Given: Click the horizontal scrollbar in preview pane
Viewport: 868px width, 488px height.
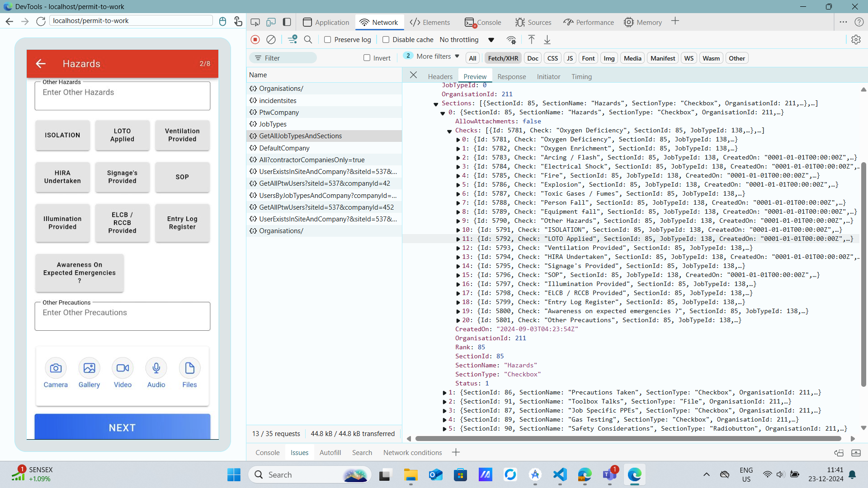Looking at the screenshot, I should click(x=627, y=438).
